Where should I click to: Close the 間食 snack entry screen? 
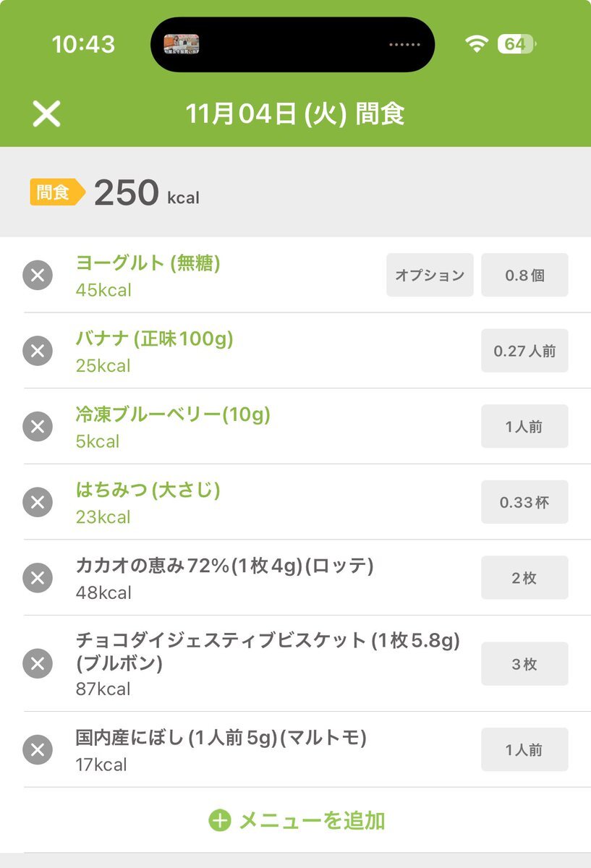[x=47, y=114]
